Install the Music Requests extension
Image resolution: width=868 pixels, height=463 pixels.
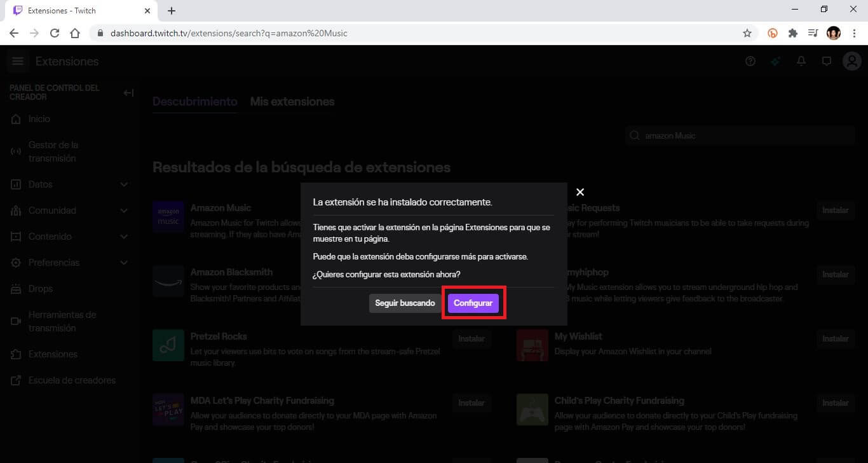click(x=836, y=211)
